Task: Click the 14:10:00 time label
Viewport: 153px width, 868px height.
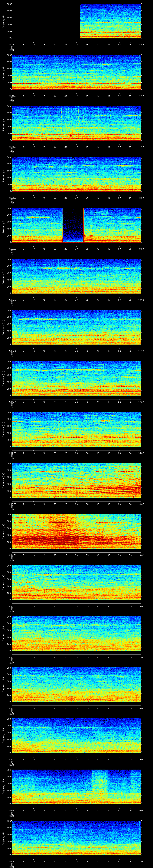Action: coord(12,351)
